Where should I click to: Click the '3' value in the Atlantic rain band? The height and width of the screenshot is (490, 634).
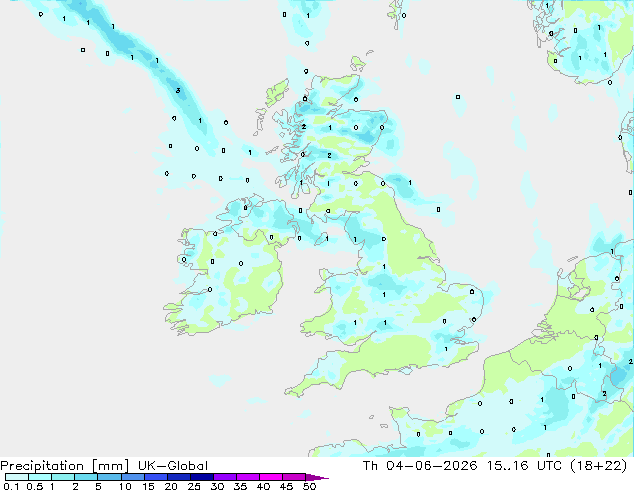coord(178,91)
